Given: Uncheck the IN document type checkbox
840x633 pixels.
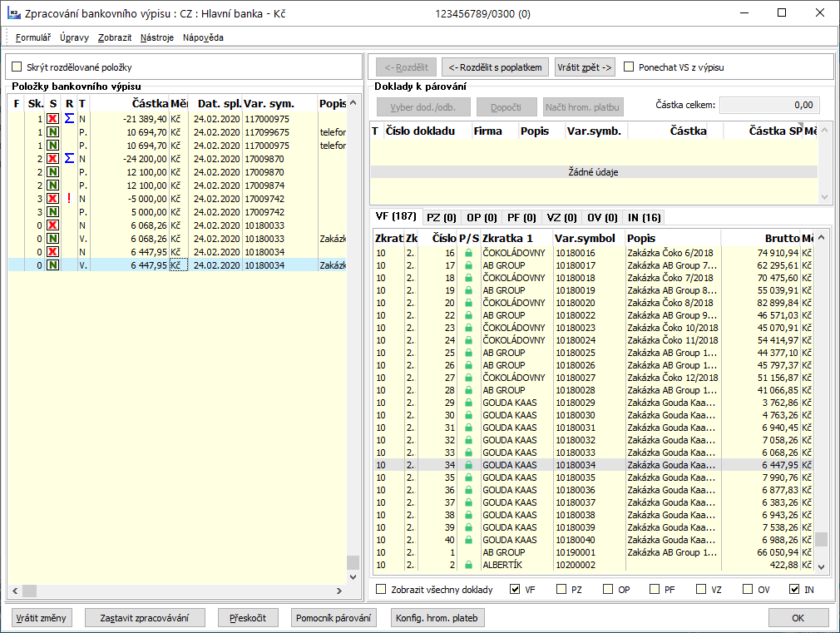Looking at the screenshot, I should (x=794, y=590).
